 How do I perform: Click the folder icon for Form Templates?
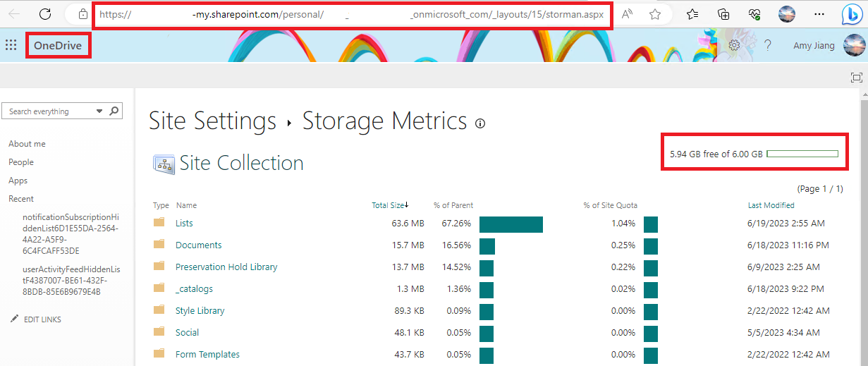(159, 354)
